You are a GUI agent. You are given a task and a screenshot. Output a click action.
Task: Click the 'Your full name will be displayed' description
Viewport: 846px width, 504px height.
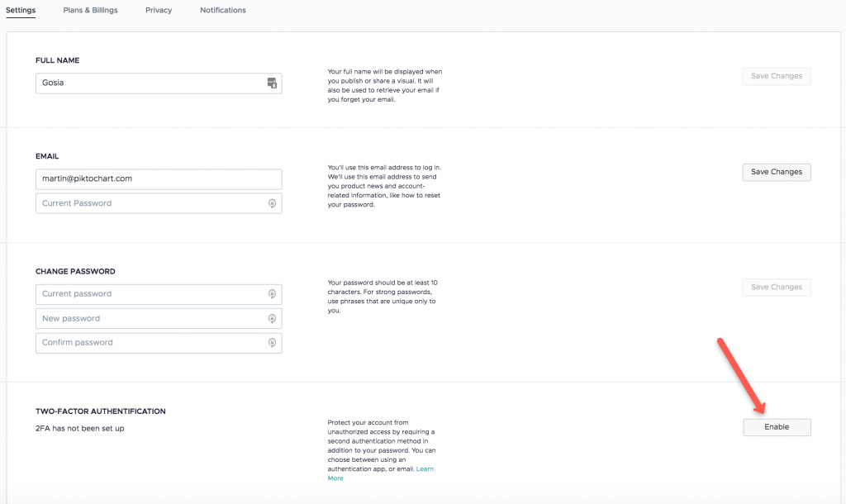coord(385,85)
